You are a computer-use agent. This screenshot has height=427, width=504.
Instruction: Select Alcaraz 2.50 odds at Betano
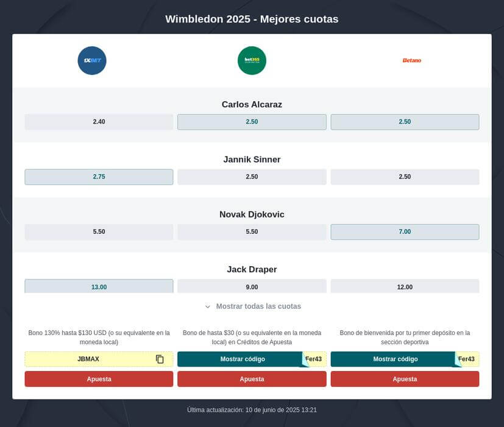(405, 122)
